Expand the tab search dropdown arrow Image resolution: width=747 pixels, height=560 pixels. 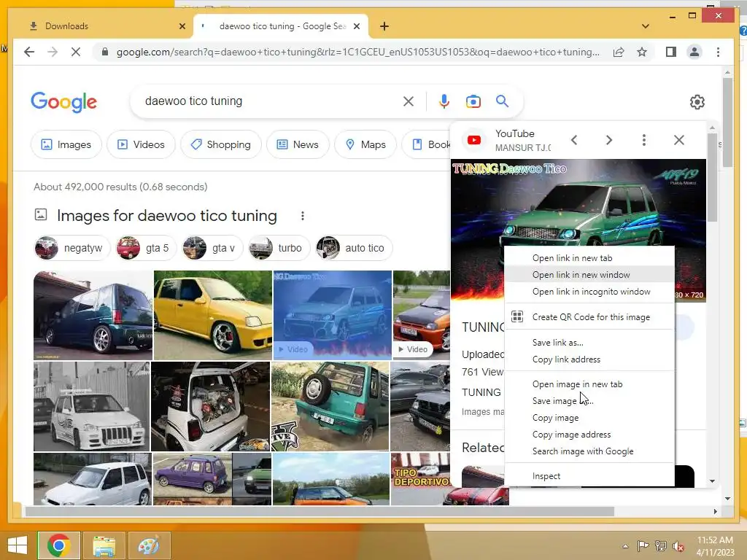[x=646, y=26]
